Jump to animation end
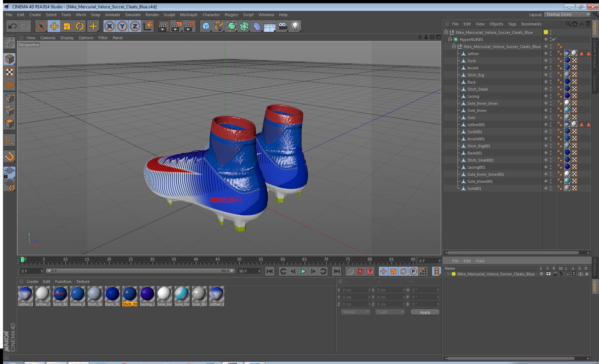 click(336, 271)
